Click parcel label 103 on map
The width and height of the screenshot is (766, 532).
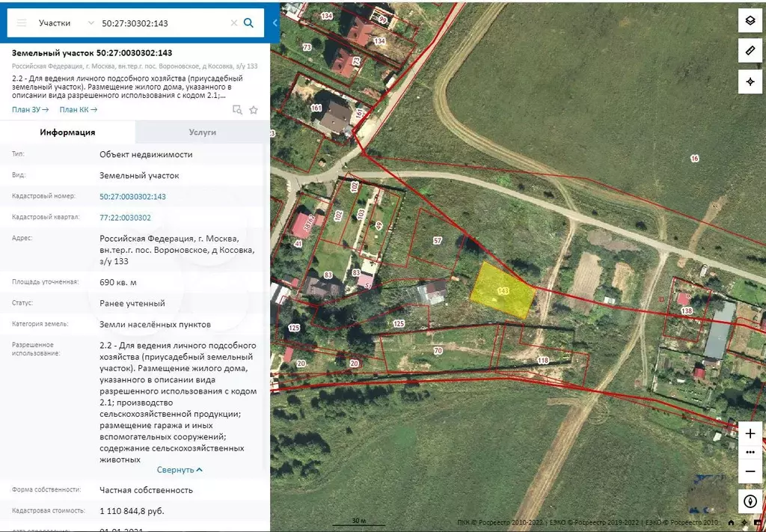pyautogui.click(x=361, y=214)
